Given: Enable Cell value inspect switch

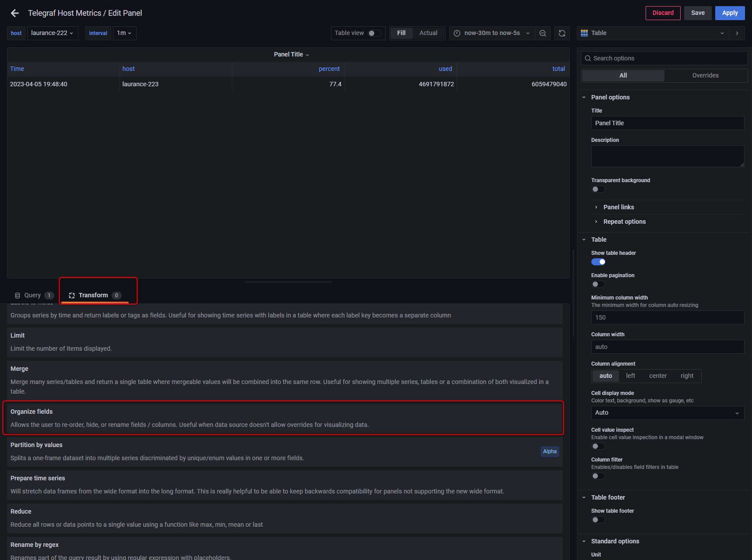Looking at the screenshot, I should coord(598,446).
